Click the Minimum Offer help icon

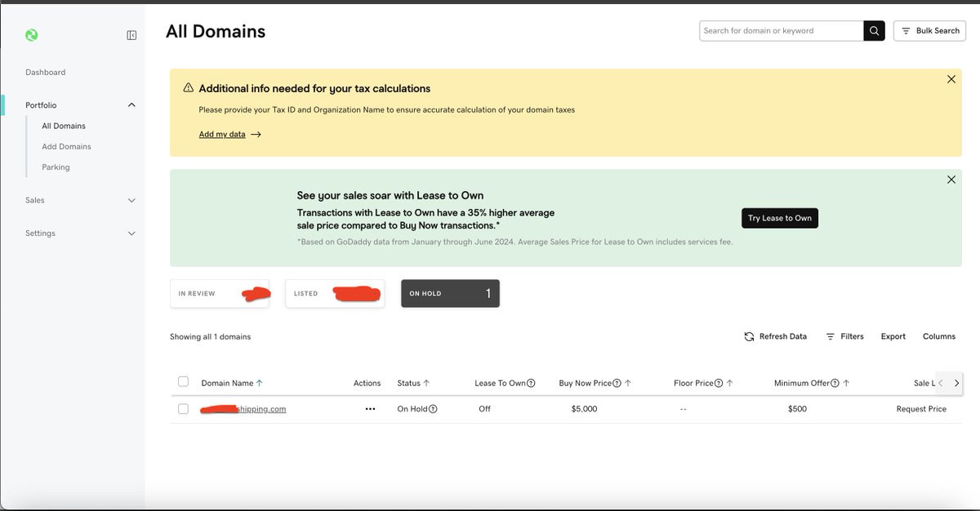[x=835, y=383]
